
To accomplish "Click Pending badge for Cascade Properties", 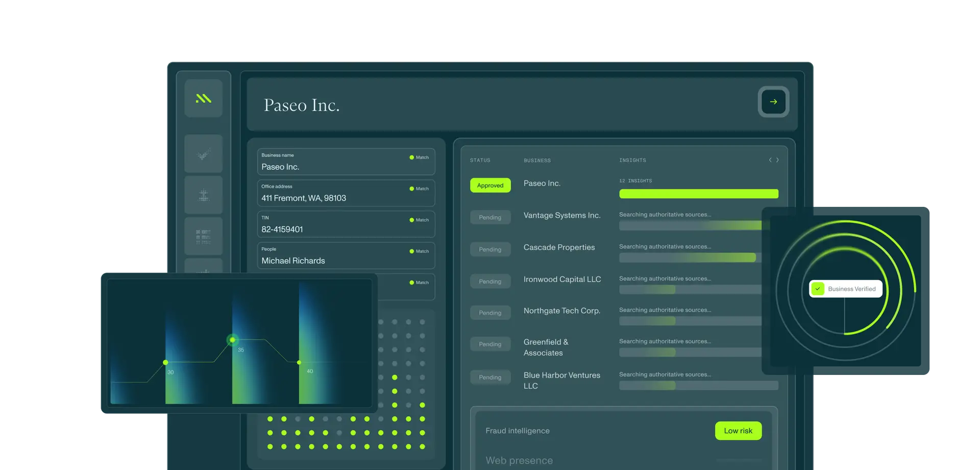I will 490,250.
